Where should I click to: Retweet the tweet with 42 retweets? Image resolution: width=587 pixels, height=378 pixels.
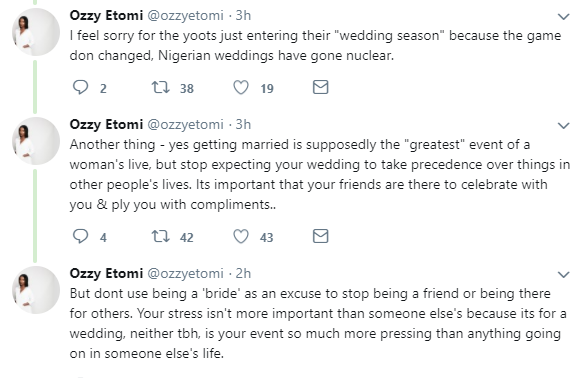point(160,237)
